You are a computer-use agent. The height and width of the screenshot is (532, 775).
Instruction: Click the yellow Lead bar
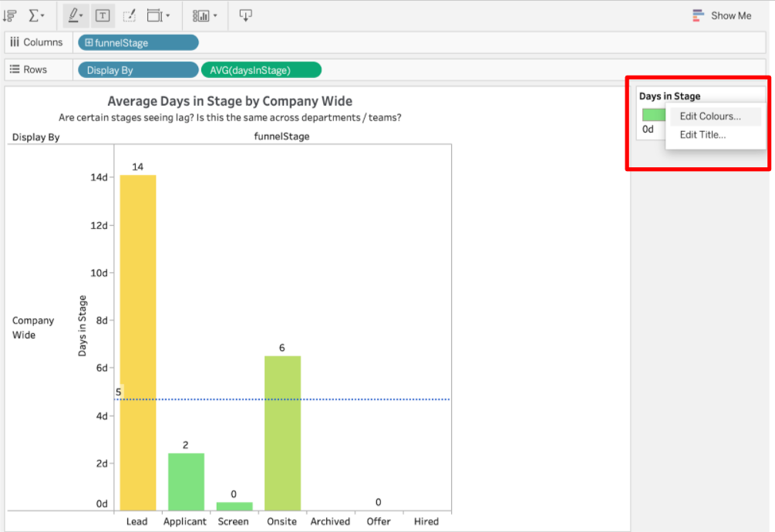click(138, 339)
